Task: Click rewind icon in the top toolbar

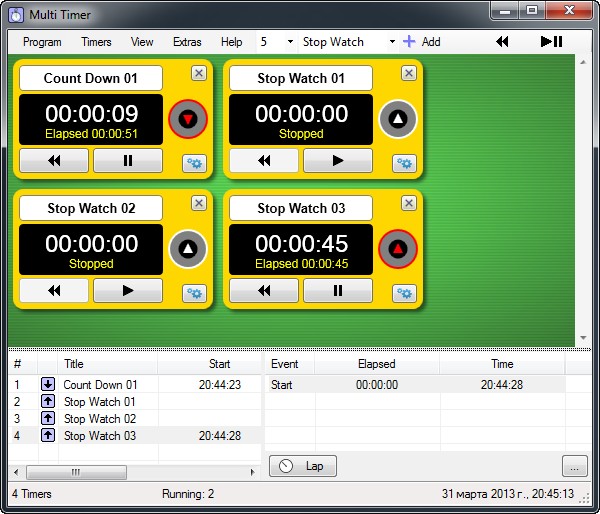Action: click(503, 42)
